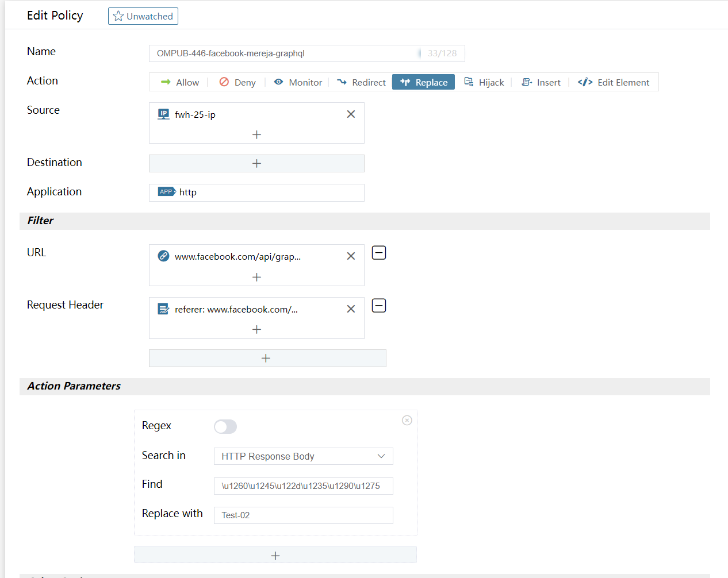Toggle the Regex switch
Screen dimensions: 728x578
pyautogui.click(x=225, y=426)
